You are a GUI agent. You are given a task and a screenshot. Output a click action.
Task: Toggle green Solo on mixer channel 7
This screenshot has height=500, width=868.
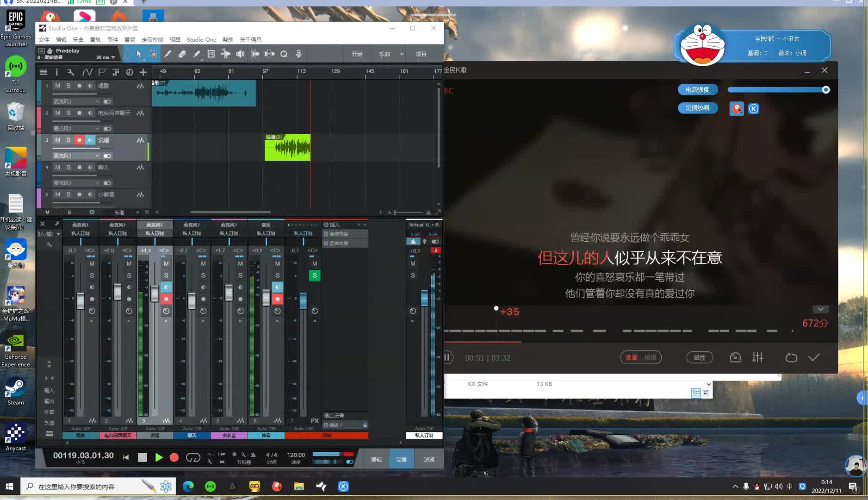pyautogui.click(x=315, y=275)
